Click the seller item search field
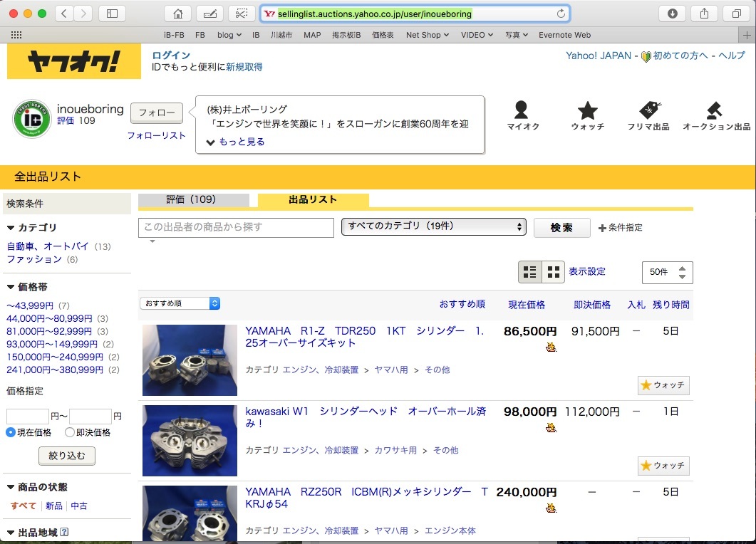 click(236, 227)
